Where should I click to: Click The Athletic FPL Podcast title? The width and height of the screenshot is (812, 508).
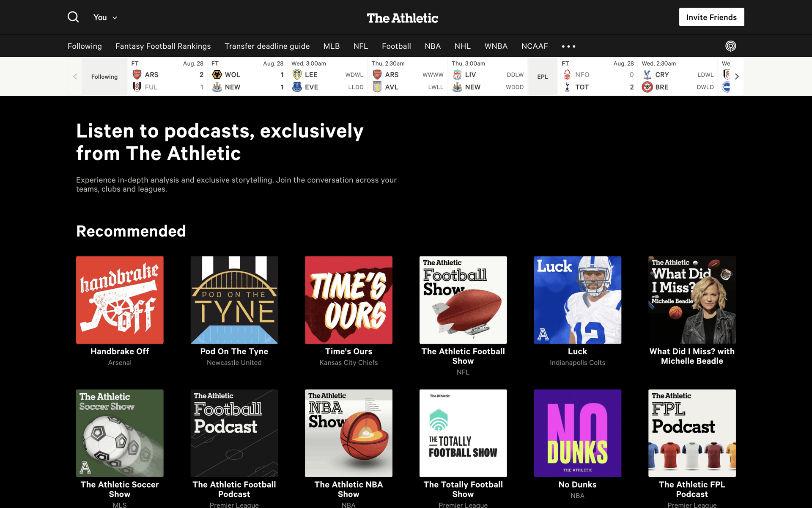click(692, 489)
